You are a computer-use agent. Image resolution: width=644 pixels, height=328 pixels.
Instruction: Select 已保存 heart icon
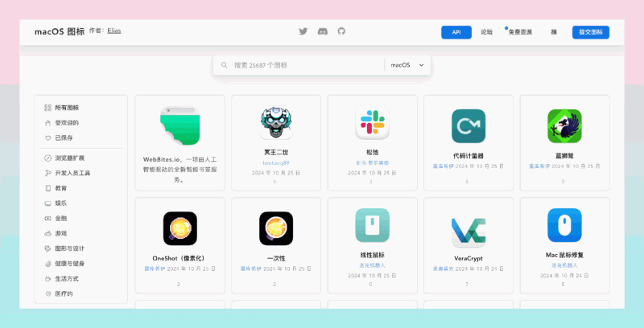pos(47,138)
